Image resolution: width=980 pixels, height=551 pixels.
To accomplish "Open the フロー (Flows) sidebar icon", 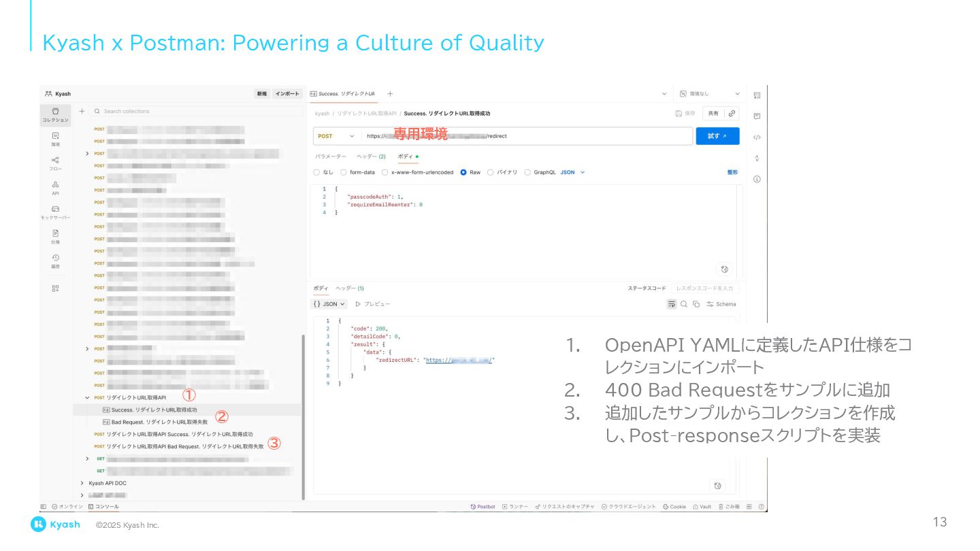I will pyautogui.click(x=55, y=163).
